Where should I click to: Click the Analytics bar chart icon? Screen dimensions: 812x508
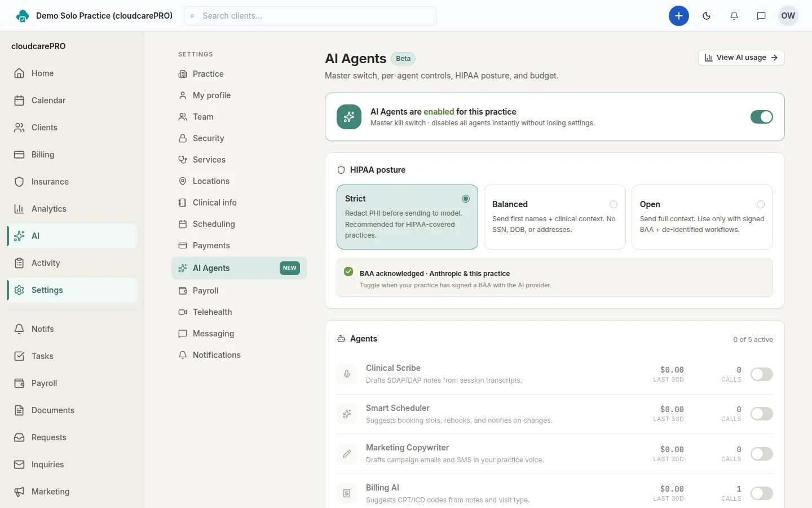tap(19, 209)
